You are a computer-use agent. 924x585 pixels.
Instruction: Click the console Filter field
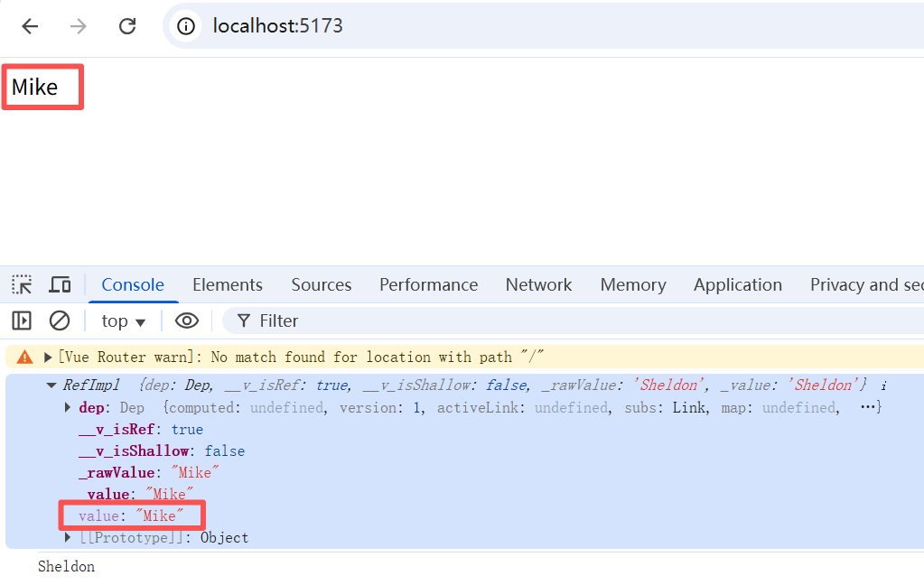click(572, 321)
